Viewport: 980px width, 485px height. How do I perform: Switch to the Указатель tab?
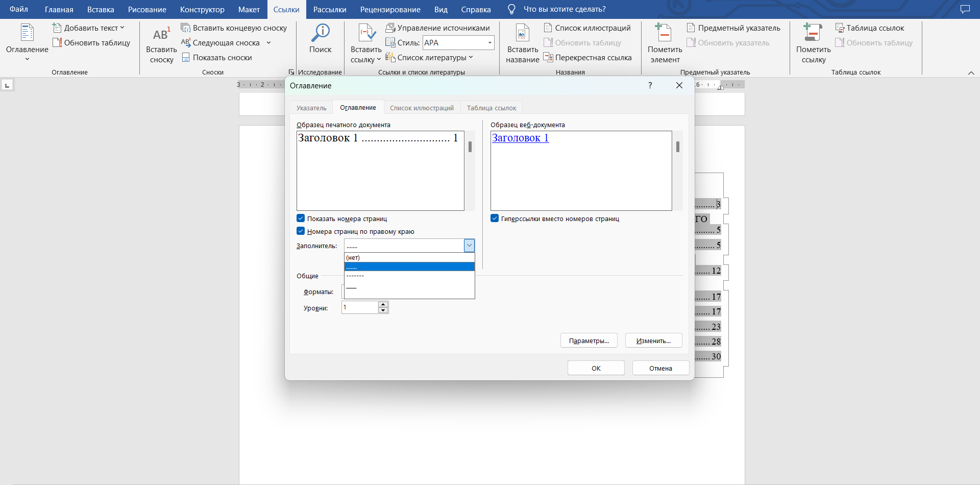click(311, 108)
